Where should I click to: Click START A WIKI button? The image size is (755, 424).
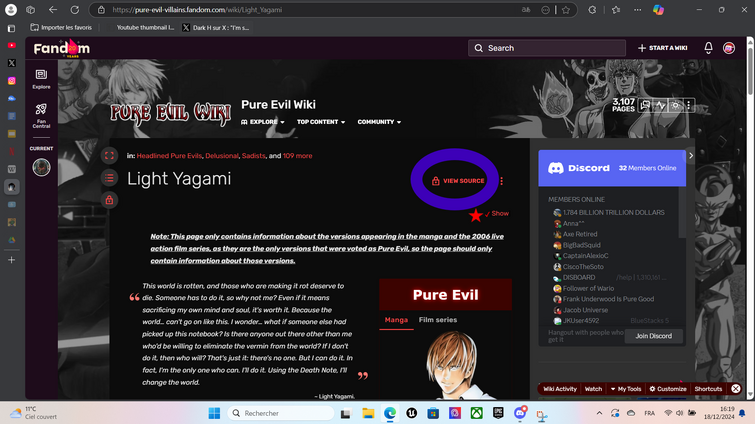(x=663, y=48)
